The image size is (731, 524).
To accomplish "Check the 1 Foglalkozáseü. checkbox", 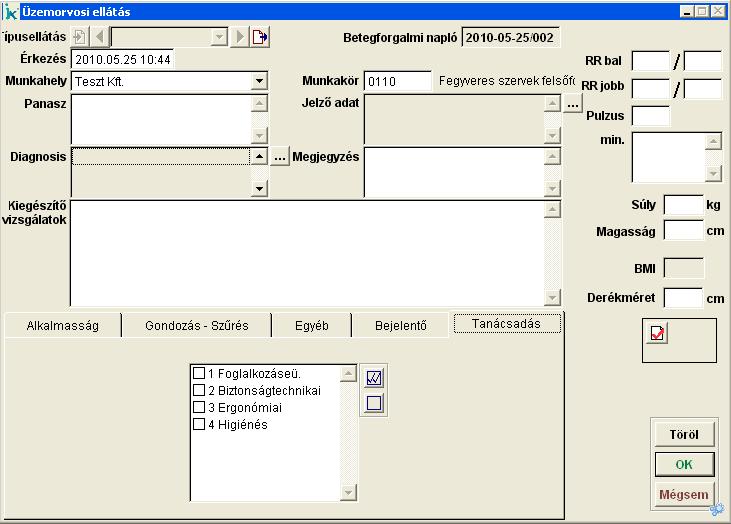I will [199, 374].
